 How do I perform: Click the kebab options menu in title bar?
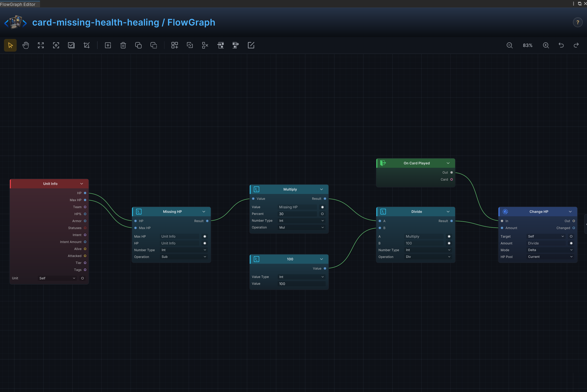pos(573,4)
